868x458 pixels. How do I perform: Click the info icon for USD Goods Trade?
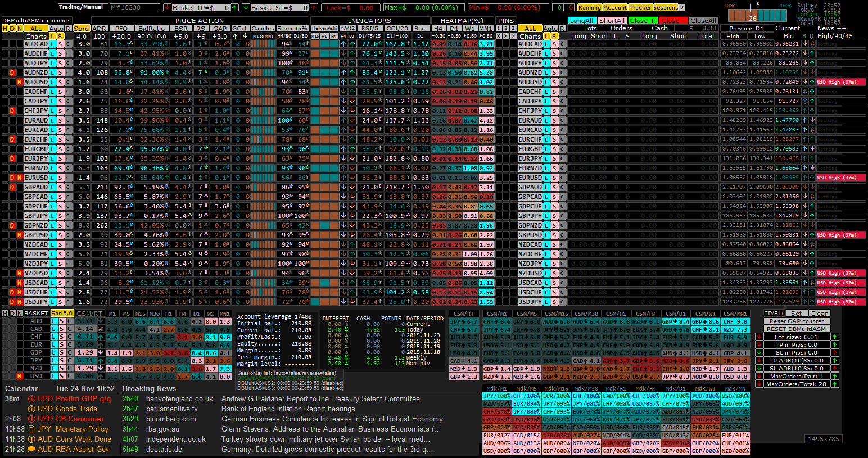tap(32, 409)
